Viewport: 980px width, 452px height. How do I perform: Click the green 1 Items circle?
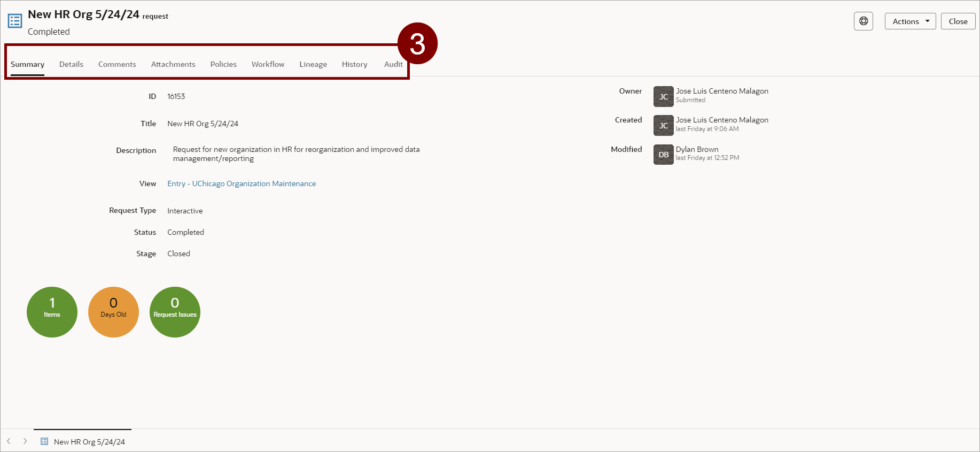tap(52, 312)
